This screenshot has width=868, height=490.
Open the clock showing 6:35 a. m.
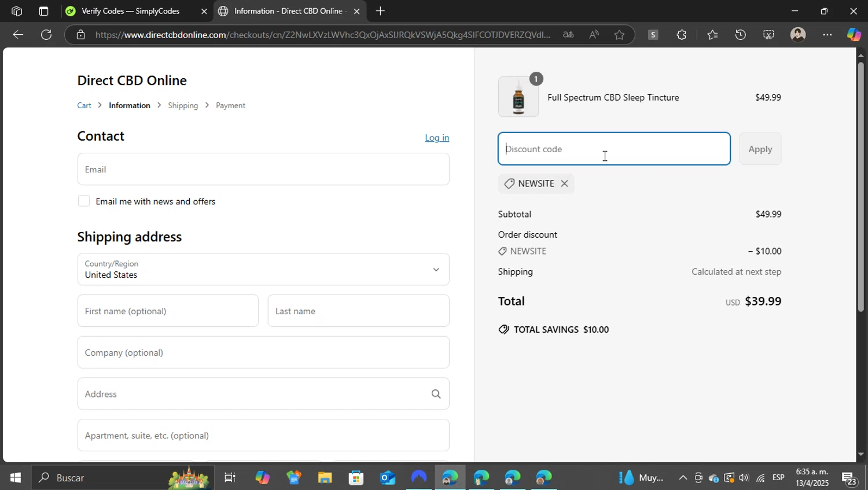click(812, 477)
